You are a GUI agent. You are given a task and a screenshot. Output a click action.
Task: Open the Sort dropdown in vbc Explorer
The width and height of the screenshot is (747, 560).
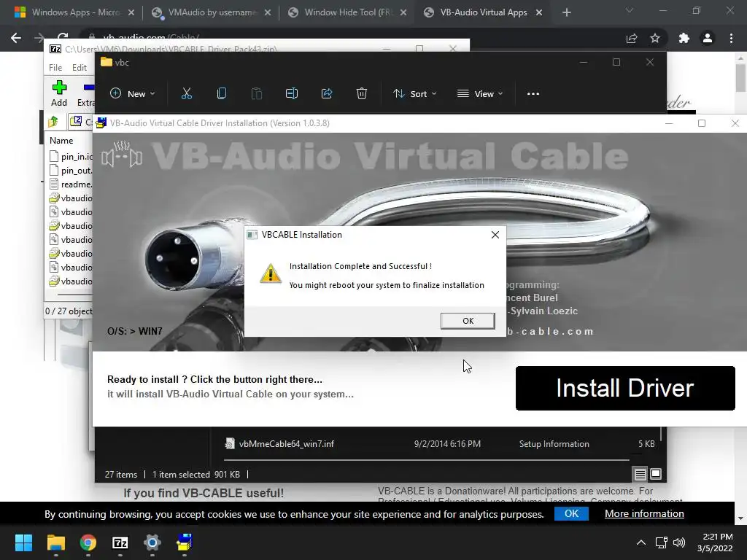tap(414, 94)
